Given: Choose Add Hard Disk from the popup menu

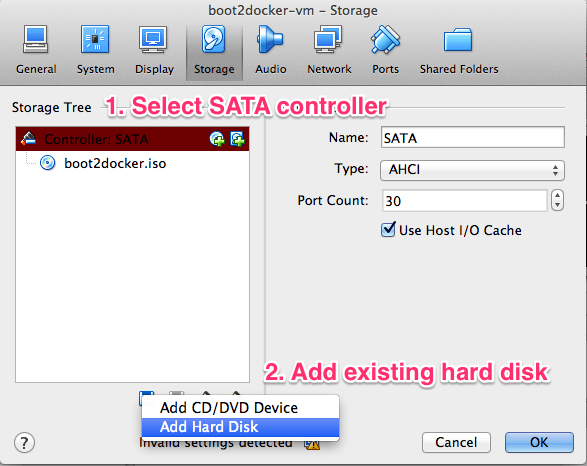Looking at the screenshot, I should (240, 427).
